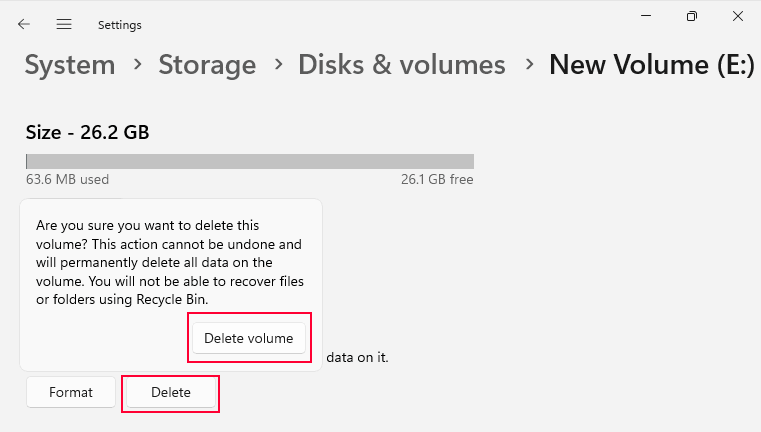Screen dimensions: 761x432
Task: Click the chevron after Disks & volumes
Action: click(528, 65)
